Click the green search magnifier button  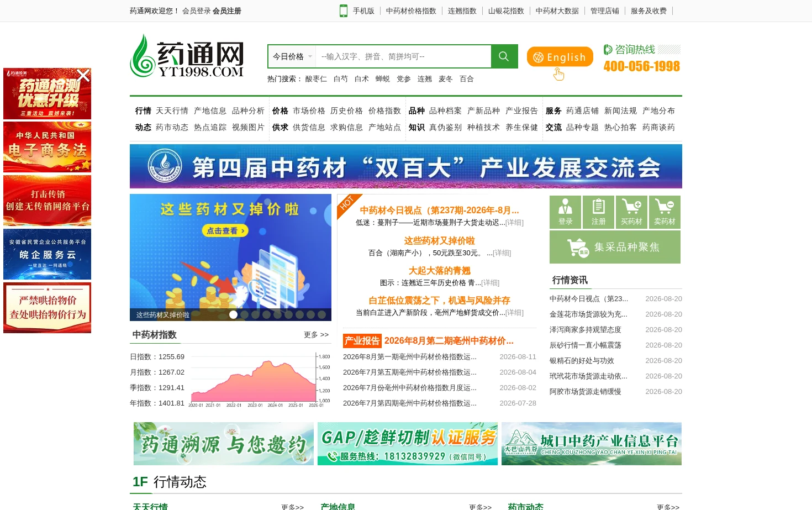pos(504,56)
